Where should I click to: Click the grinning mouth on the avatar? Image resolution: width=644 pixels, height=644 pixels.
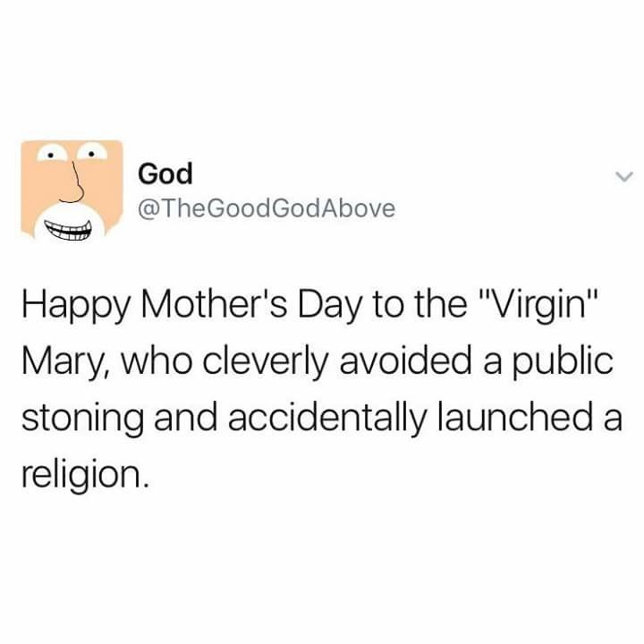click(x=67, y=230)
